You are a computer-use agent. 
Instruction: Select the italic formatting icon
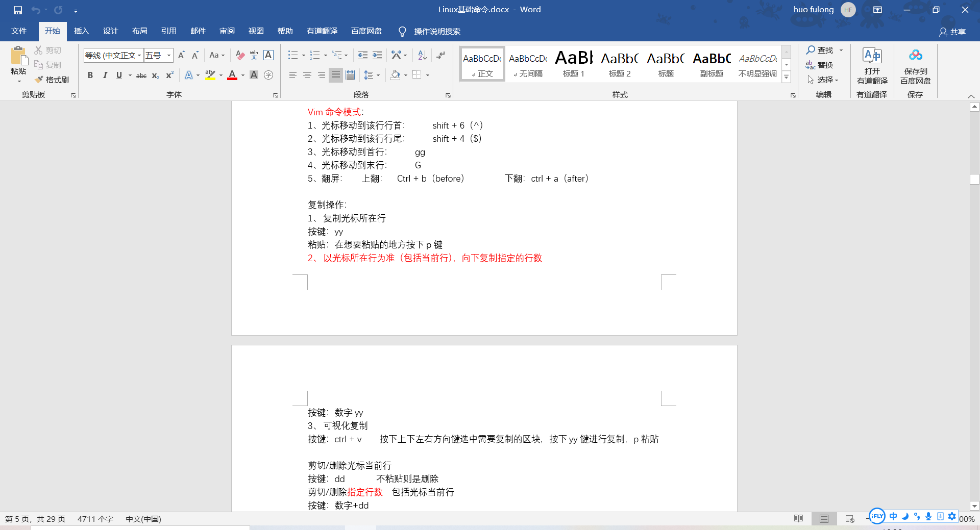[x=105, y=75]
